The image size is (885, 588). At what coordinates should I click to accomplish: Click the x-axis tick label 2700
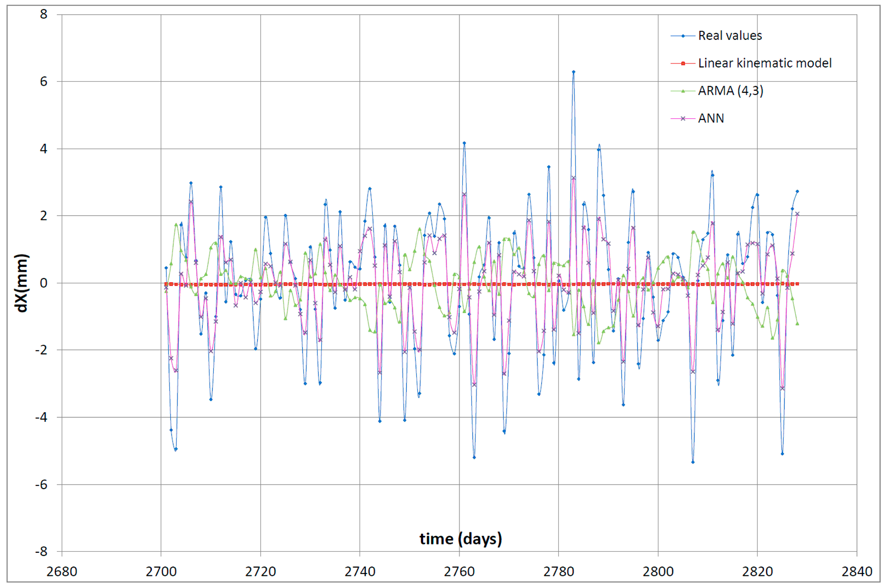click(161, 571)
